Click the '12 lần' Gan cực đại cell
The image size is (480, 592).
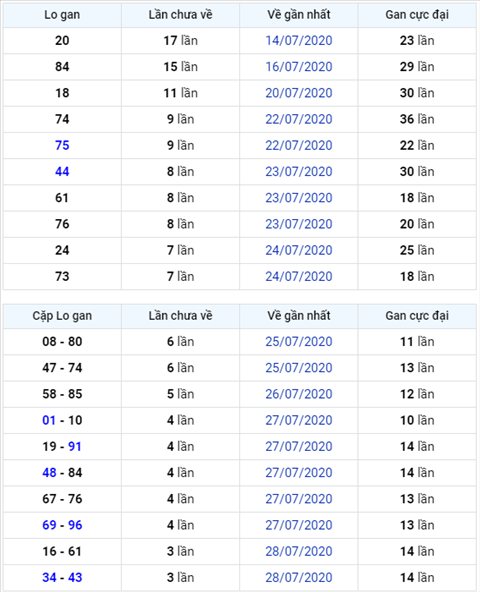coord(417,394)
